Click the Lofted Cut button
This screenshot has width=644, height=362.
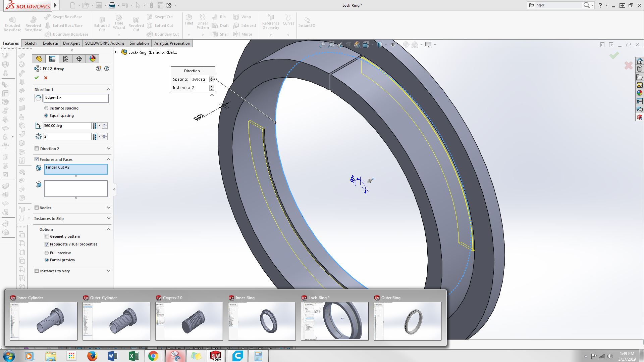(160, 26)
